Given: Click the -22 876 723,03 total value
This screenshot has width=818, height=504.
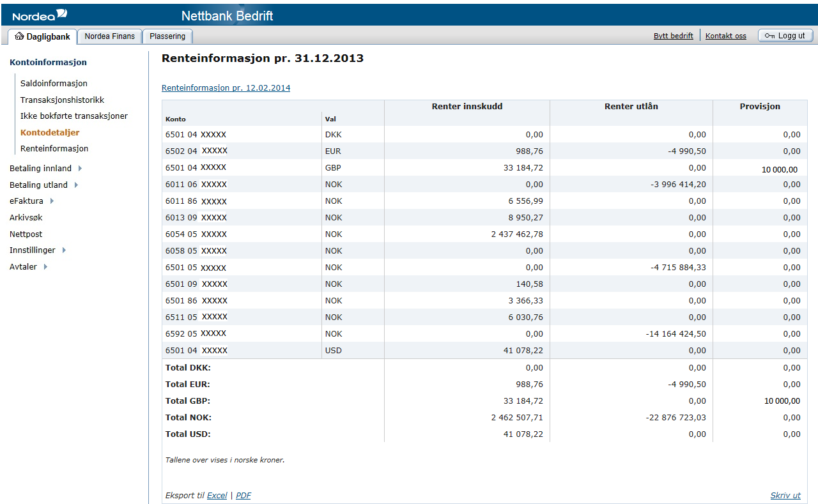Looking at the screenshot, I should tap(676, 418).
